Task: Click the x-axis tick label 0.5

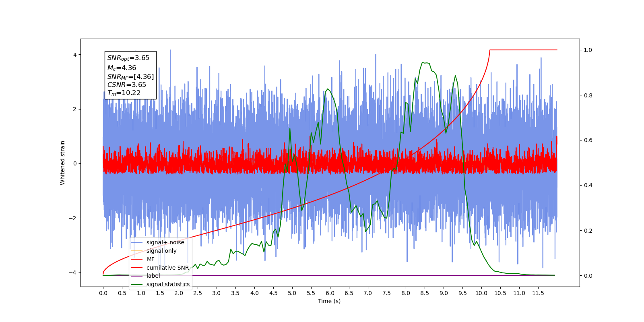Action: 122,293
